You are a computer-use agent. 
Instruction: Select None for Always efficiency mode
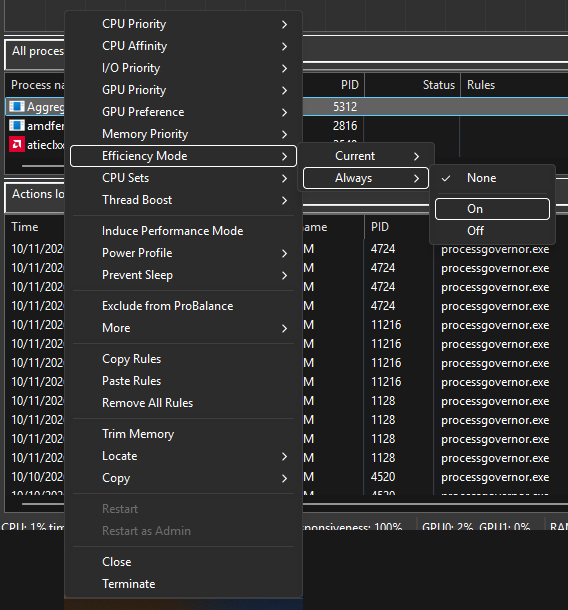[492, 178]
